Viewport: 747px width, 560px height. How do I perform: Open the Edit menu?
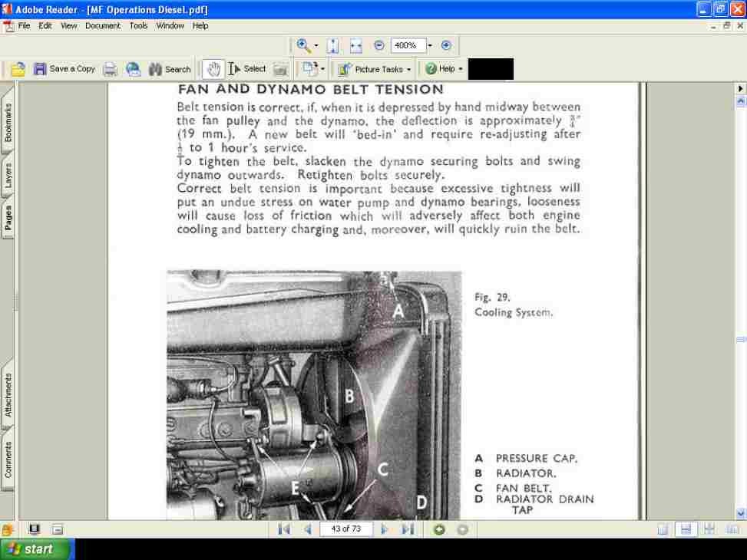[x=45, y=26]
